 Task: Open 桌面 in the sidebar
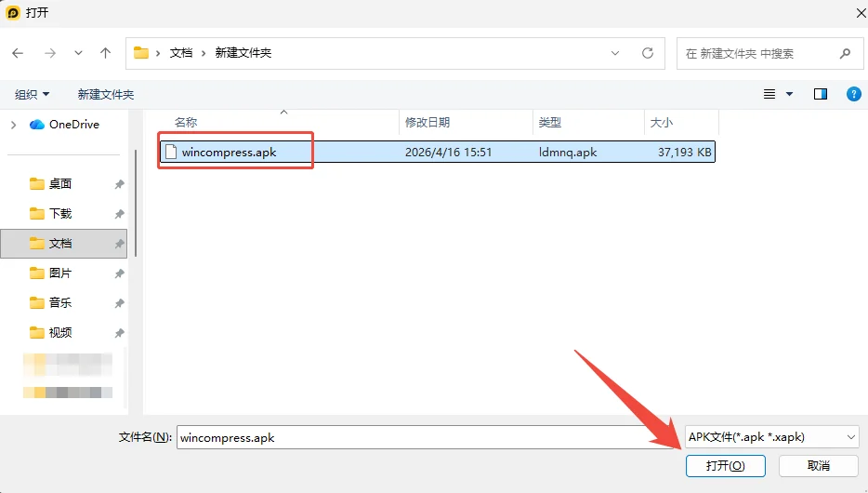pos(59,183)
